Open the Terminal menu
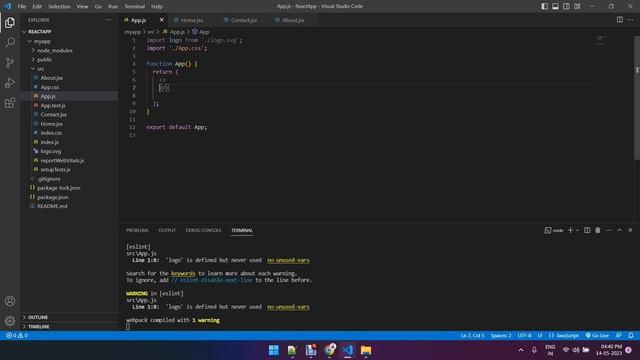This screenshot has height=360, width=640. 135,7
